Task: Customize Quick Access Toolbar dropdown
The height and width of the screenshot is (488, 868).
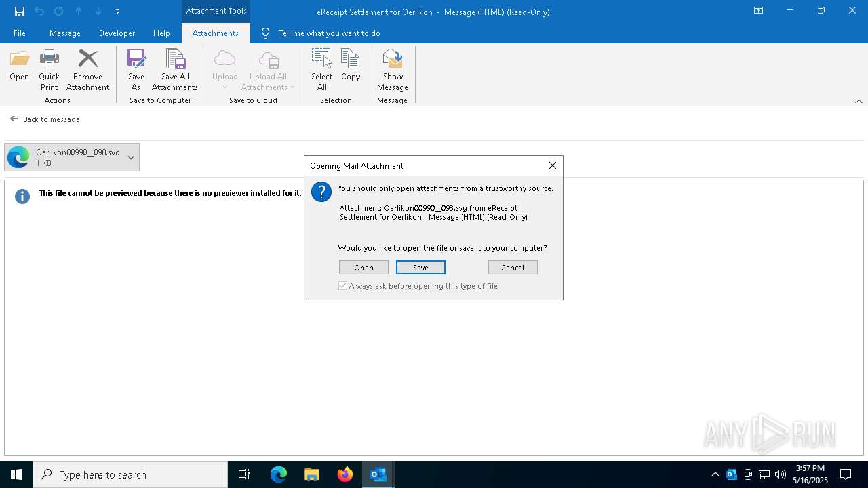Action: click(x=117, y=11)
